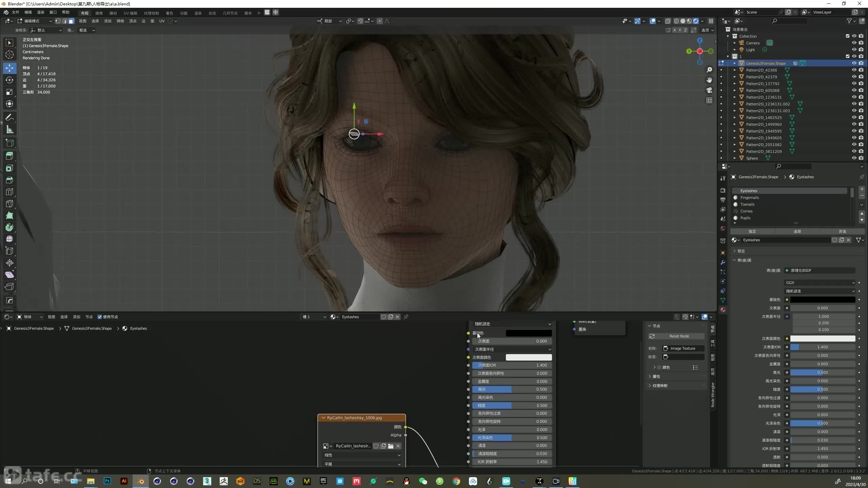The image size is (868, 488).
Task: Open Material properties tab icon
Action: tap(723, 310)
